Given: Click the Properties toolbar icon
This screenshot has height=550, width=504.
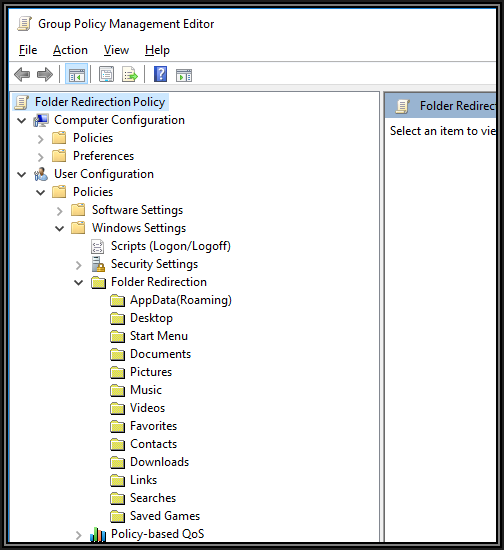Looking at the screenshot, I should 107,74.
